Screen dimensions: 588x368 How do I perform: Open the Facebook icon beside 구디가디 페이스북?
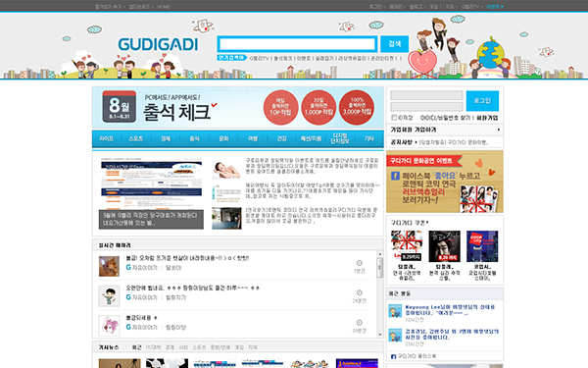pyautogui.click(x=393, y=356)
